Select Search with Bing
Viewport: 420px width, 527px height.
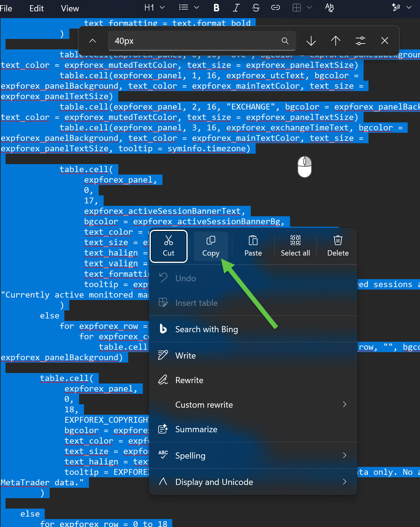[253, 329]
